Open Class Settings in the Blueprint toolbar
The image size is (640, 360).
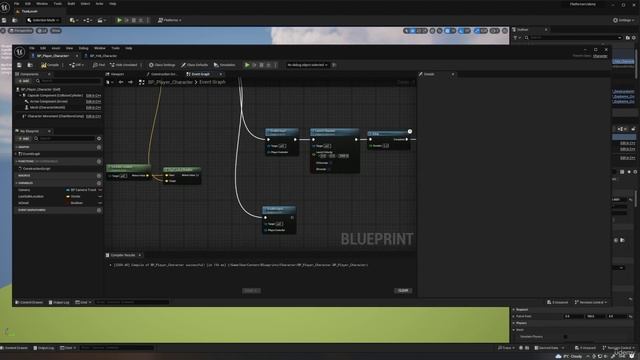[162, 65]
